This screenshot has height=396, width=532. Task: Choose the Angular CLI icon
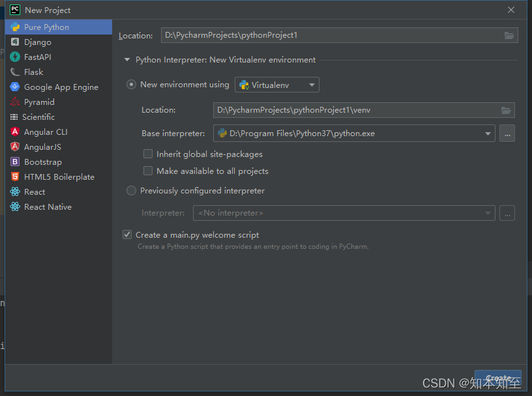pos(14,132)
